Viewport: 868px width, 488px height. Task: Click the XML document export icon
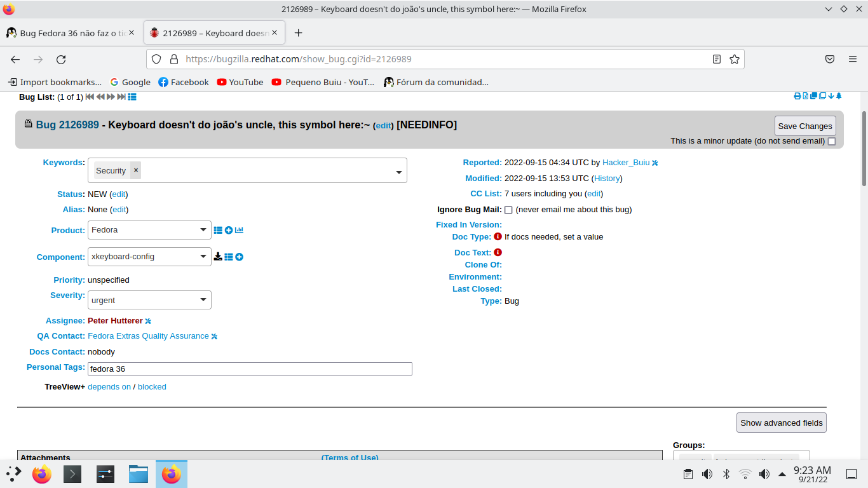click(x=806, y=96)
